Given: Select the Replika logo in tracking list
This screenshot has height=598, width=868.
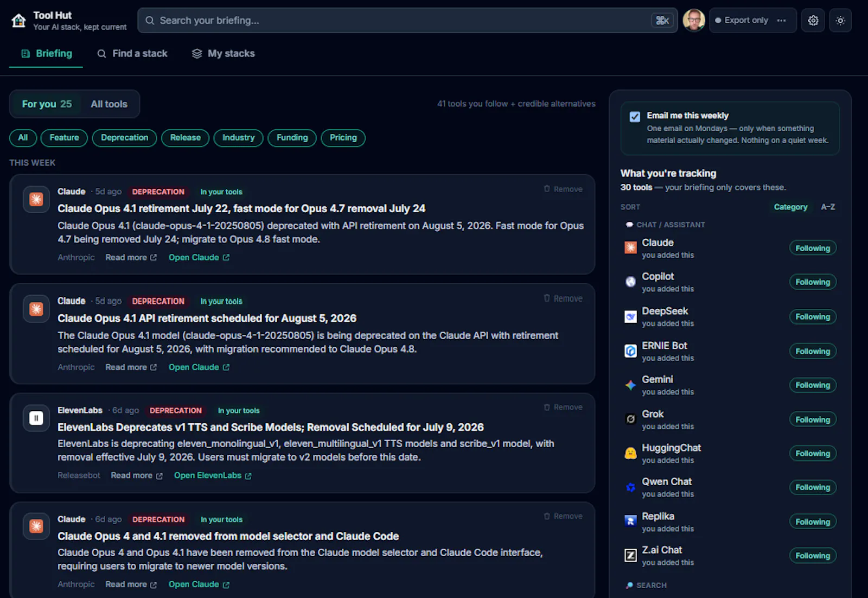Looking at the screenshot, I should tap(630, 521).
